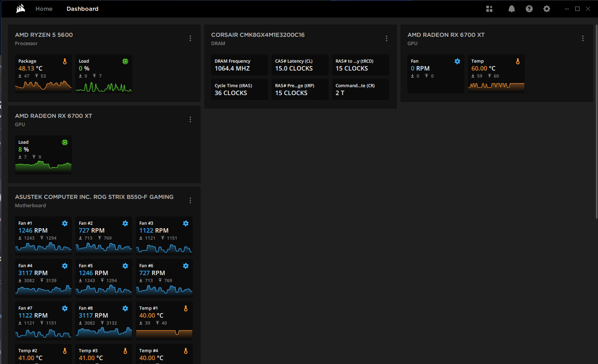Viewport: 598px width, 364px height.
Task: Click the thermometer icon on Temp #2 tile
Action: 65,351
